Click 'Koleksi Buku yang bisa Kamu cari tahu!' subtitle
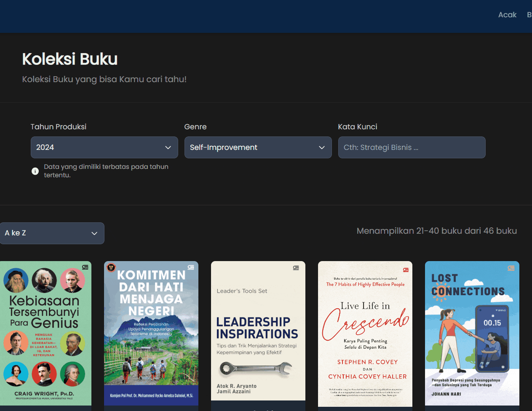This screenshot has height=411, width=532. click(x=104, y=79)
